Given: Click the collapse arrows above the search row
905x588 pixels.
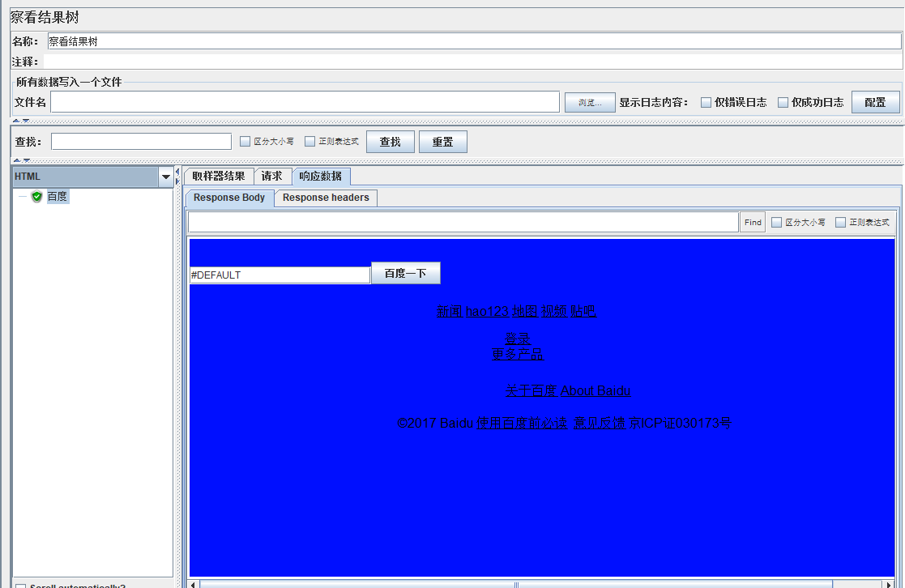Looking at the screenshot, I should point(21,121).
